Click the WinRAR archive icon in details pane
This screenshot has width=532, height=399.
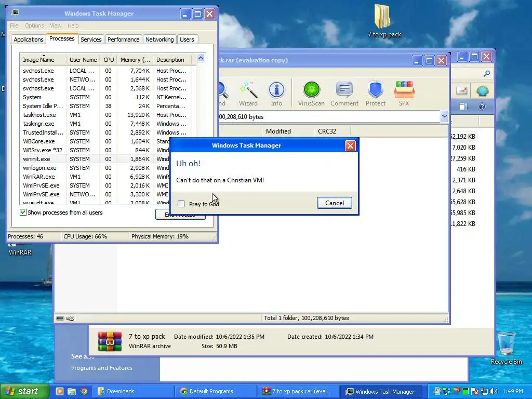[x=110, y=341]
